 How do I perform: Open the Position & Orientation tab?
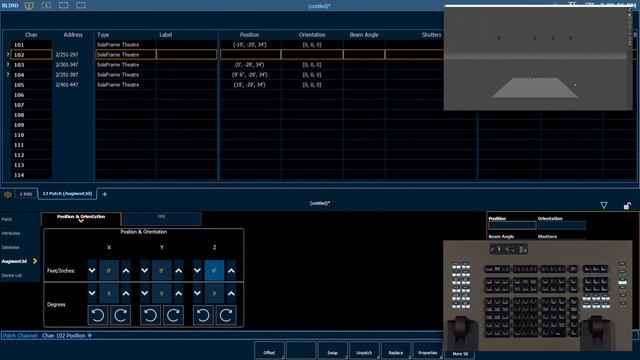click(x=81, y=219)
